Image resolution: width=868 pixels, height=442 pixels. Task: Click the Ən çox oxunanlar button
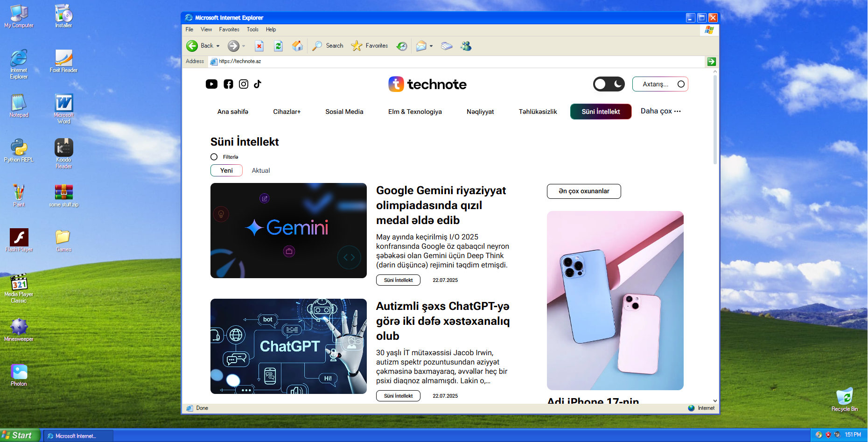coord(584,191)
